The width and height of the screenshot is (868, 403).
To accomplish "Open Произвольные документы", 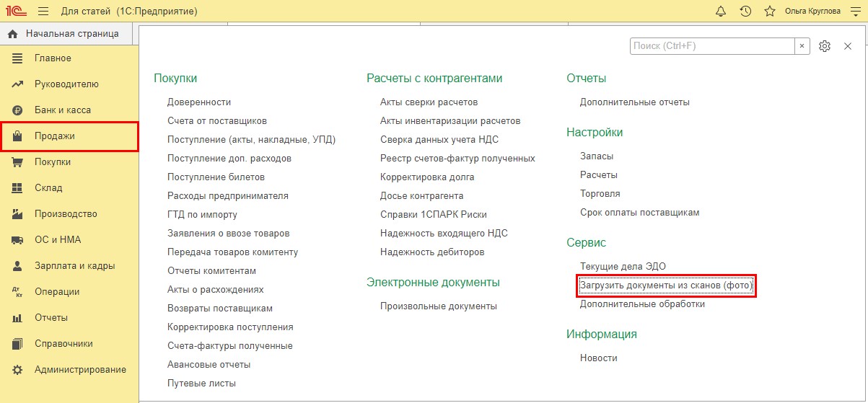I will (x=439, y=306).
